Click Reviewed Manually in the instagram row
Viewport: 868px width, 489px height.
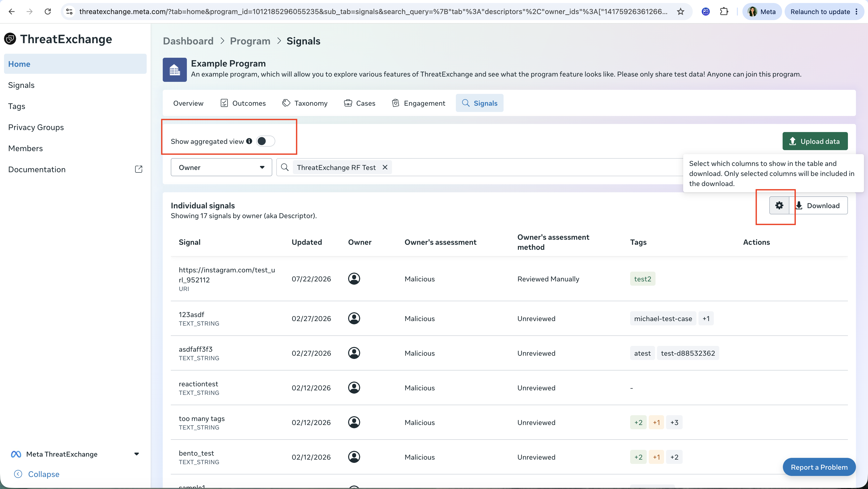(548, 279)
